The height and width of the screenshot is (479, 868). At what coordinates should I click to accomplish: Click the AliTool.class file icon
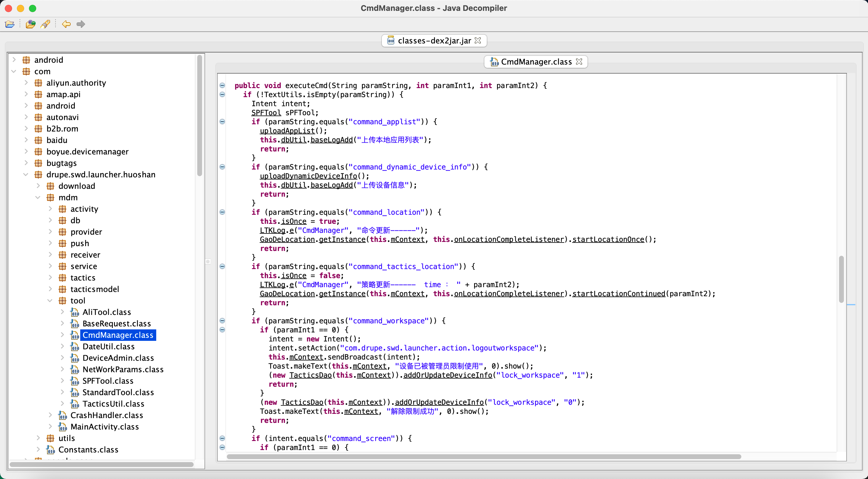75,312
